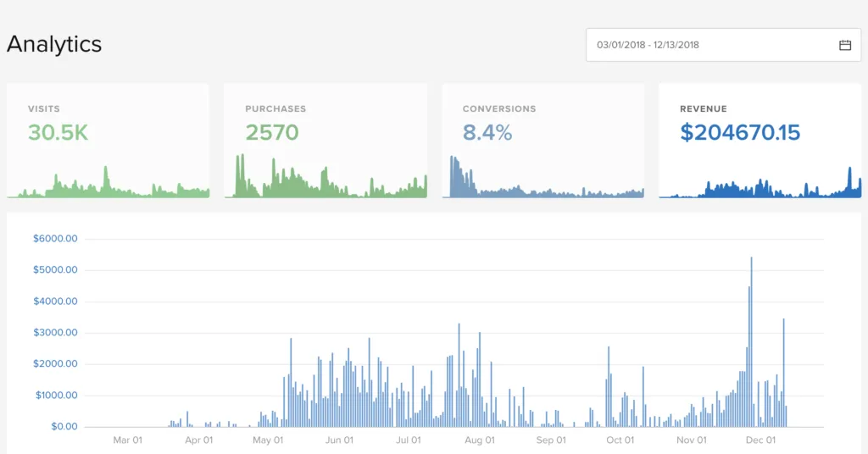This screenshot has width=868, height=454.
Task: Select the Revenue stat card
Action: pyautogui.click(x=760, y=141)
